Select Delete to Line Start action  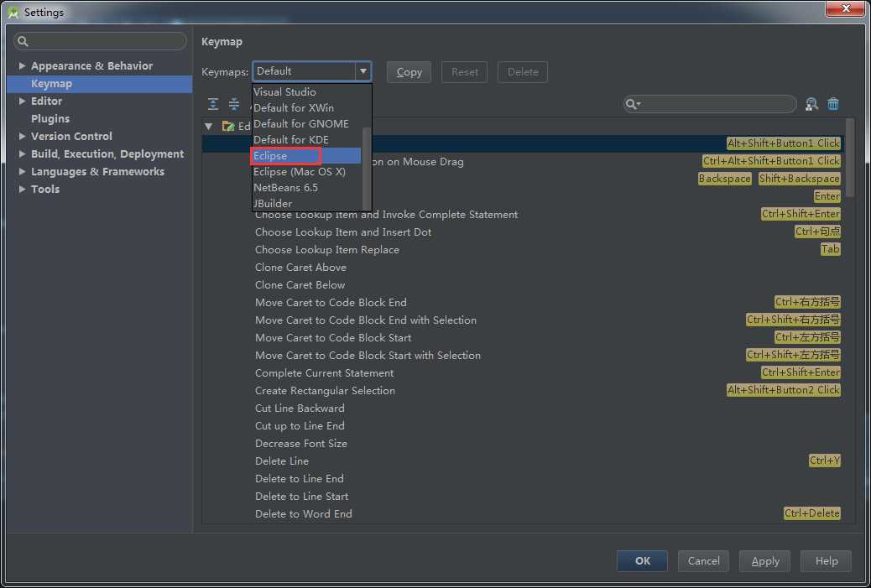coord(301,497)
